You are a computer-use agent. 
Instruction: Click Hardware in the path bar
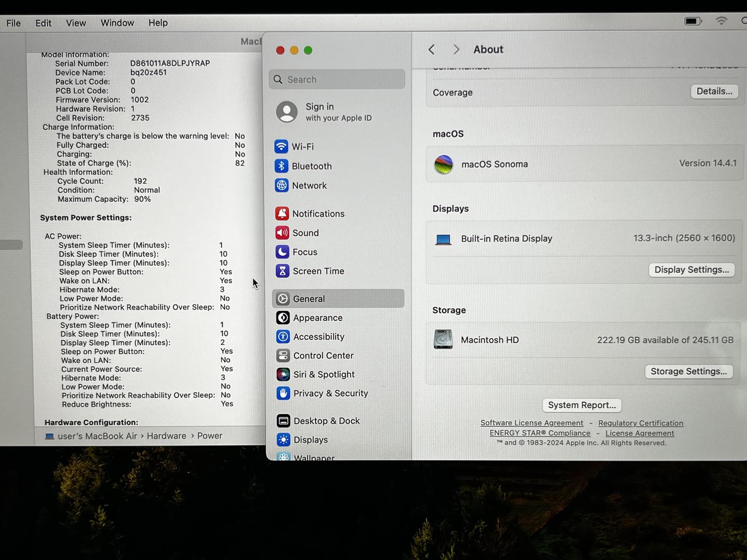167,436
